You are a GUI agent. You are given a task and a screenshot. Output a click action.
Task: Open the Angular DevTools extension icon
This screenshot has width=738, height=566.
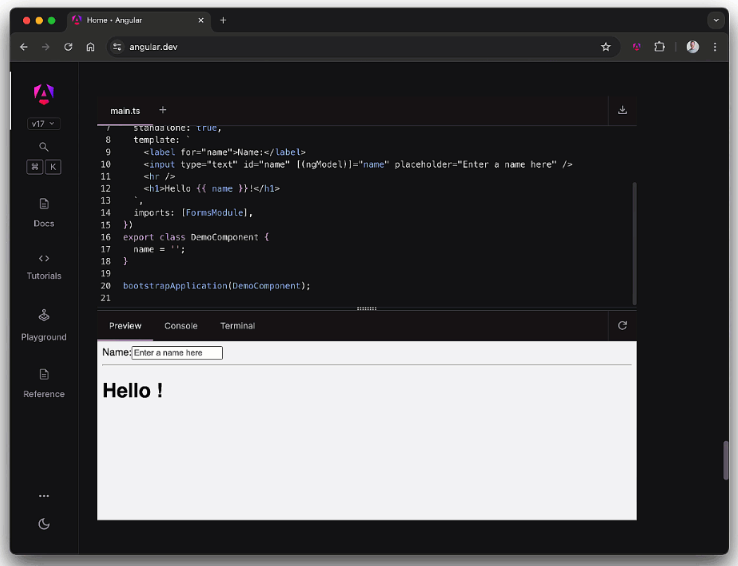[x=637, y=47]
